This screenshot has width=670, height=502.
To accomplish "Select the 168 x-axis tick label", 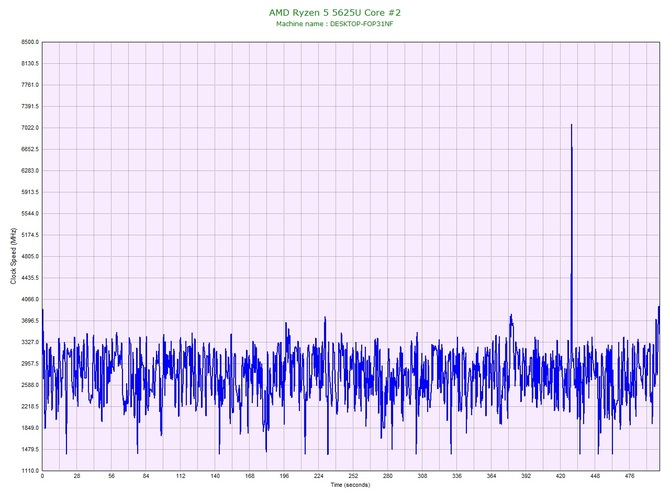I will point(250,476).
